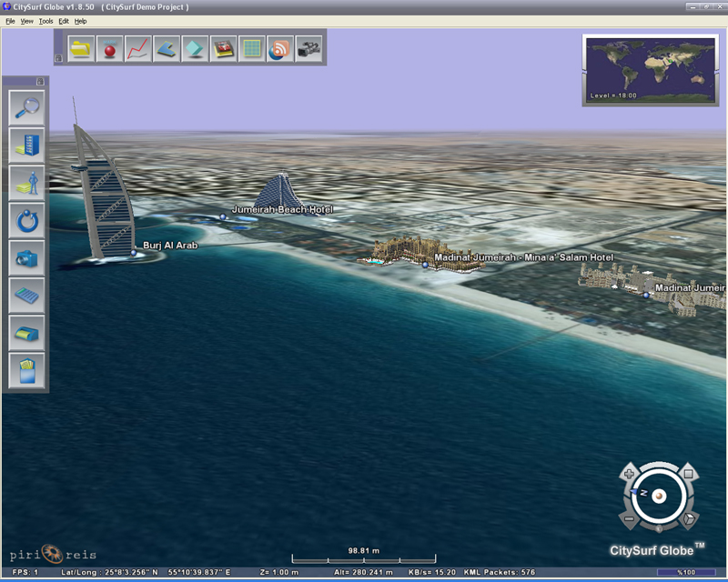Open the blue file-box icon in sidebar

click(27, 370)
